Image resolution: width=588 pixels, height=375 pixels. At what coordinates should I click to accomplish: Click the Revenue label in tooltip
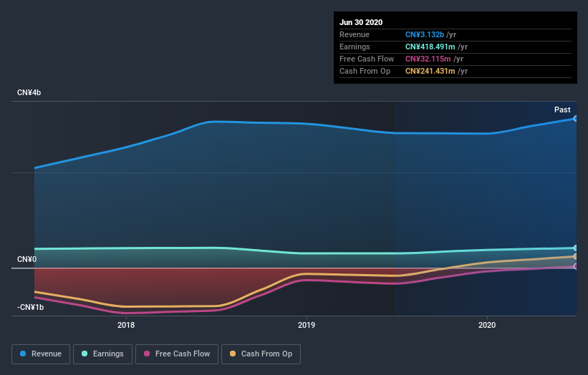[355, 34]
